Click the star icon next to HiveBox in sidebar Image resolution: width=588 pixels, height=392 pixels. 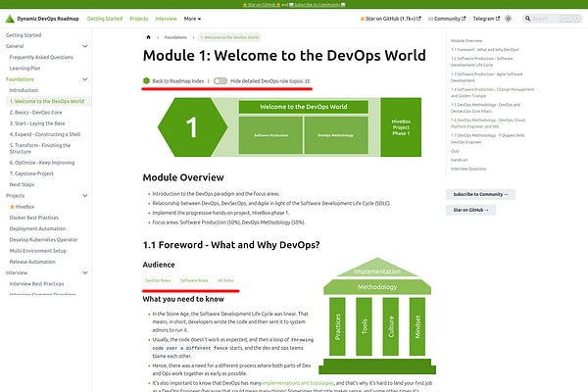(12, 207)
